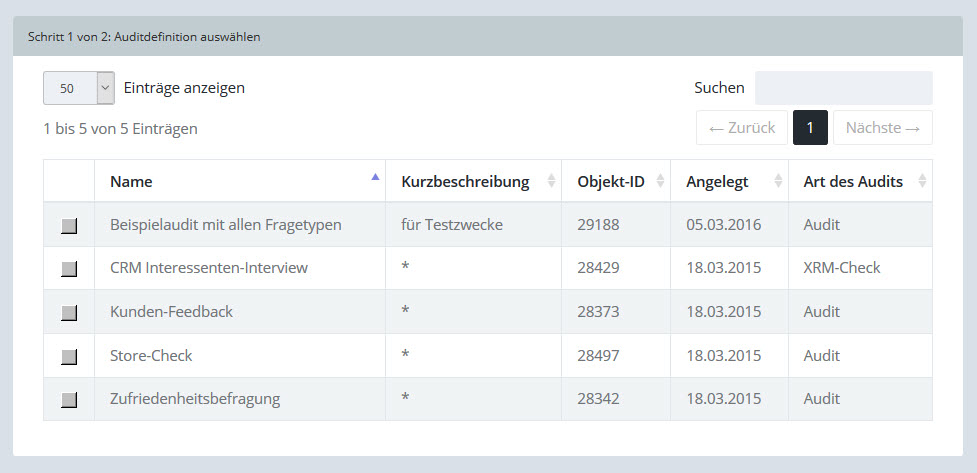
Task: Click sort icon beside Kurzbeschreibung header
Action: pos(550,182)
